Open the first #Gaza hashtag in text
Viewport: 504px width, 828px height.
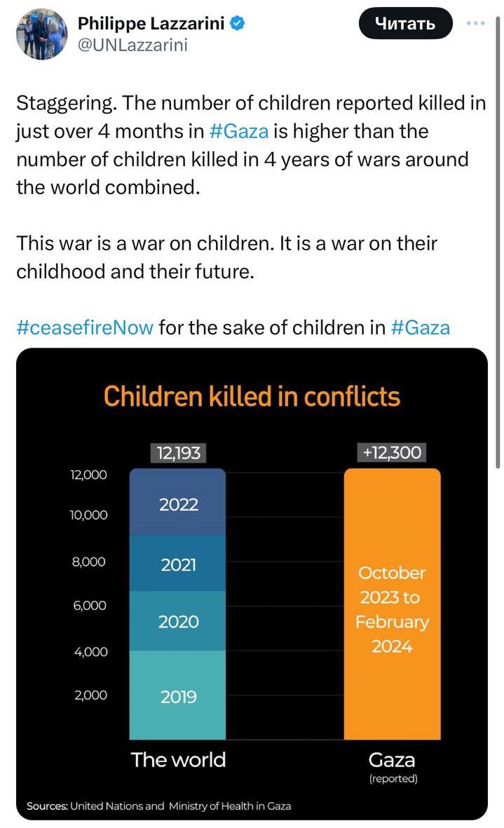(239, 131)
